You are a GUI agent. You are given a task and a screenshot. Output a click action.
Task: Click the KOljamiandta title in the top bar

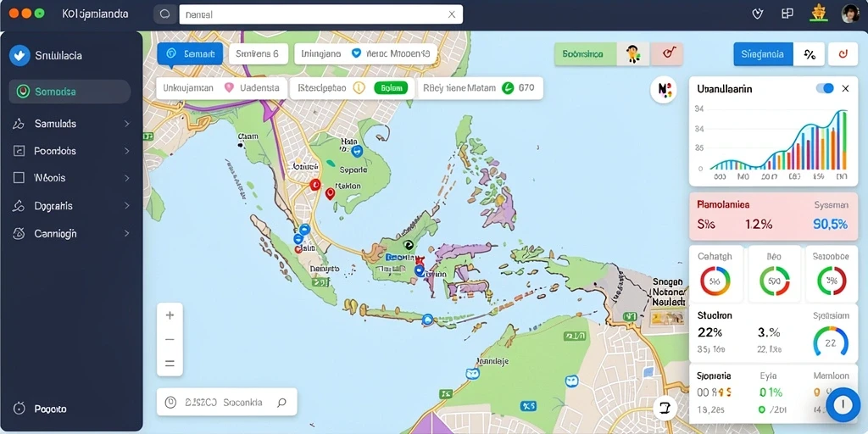[x=97, y=14]
